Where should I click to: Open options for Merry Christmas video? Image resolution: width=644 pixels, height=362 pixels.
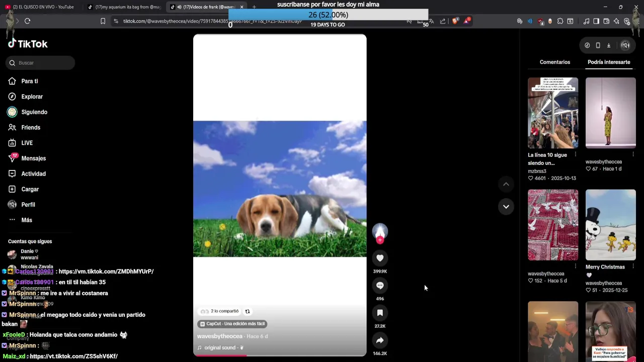click(633, 266)
